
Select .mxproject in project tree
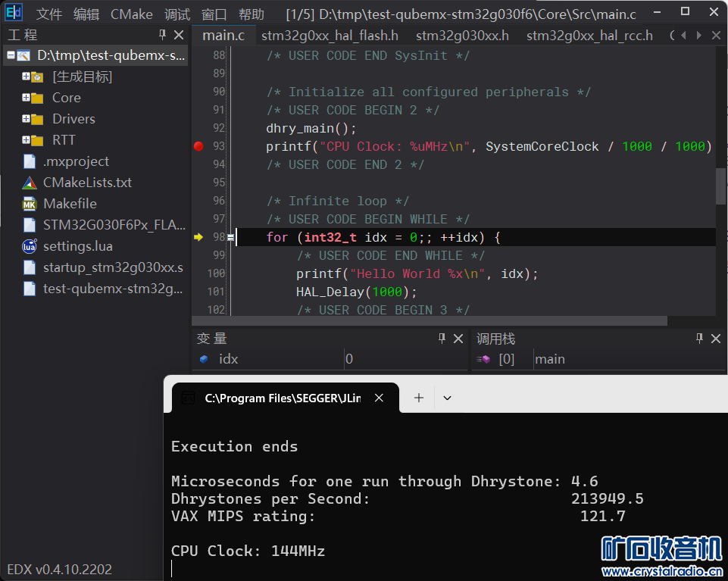77,161
